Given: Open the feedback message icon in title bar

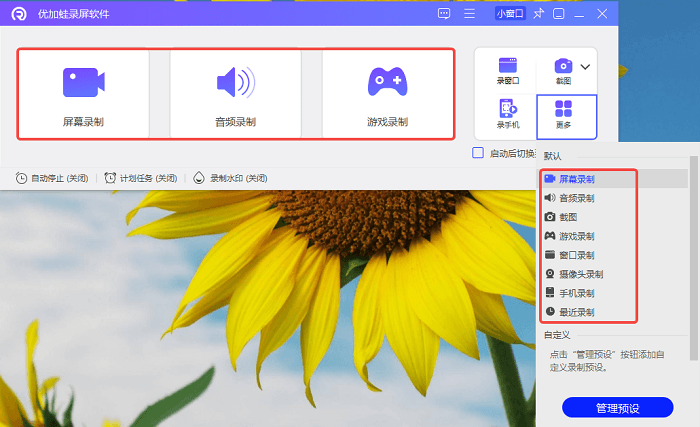Looking at the screenshot, I should tap(445, 14).
